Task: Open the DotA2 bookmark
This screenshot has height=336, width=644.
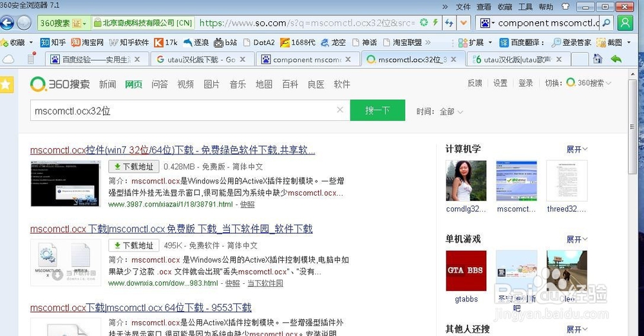Action: click(x=259, y=42)
